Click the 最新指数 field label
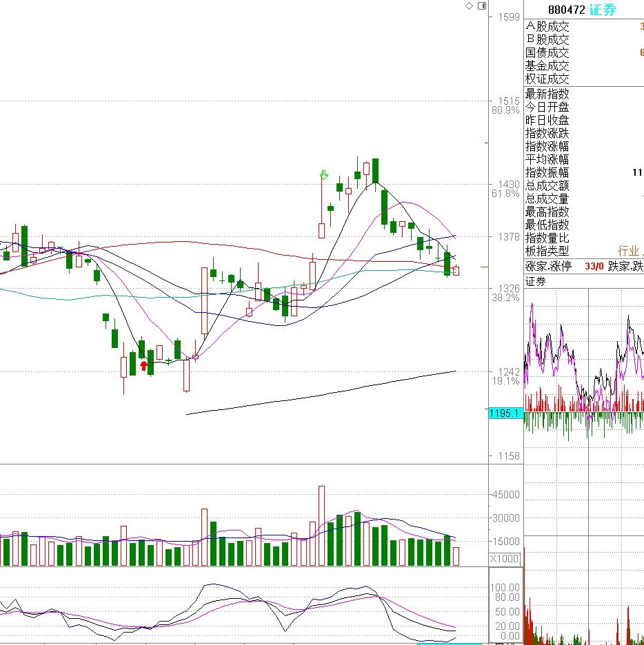Screen dimensions: 644x645 [547, 94]
